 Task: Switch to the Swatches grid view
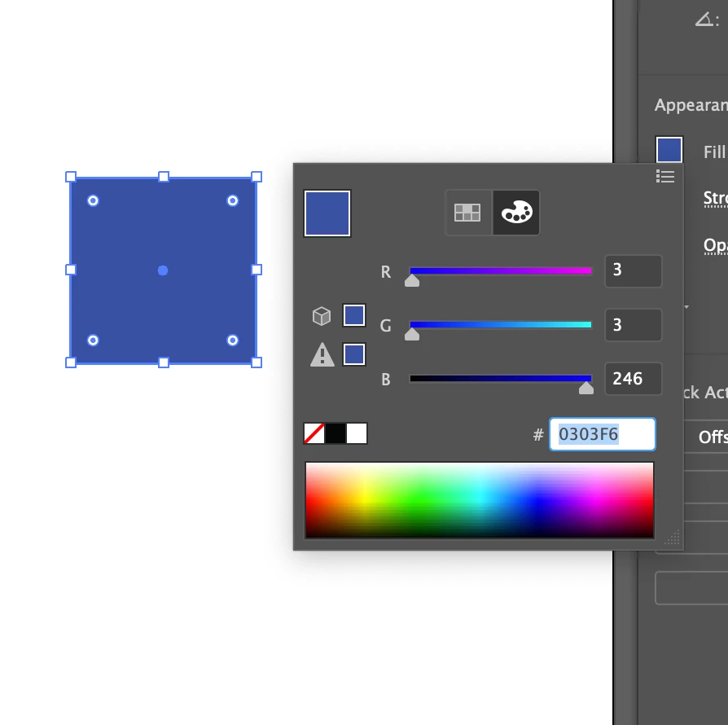(x=467, y=212)
